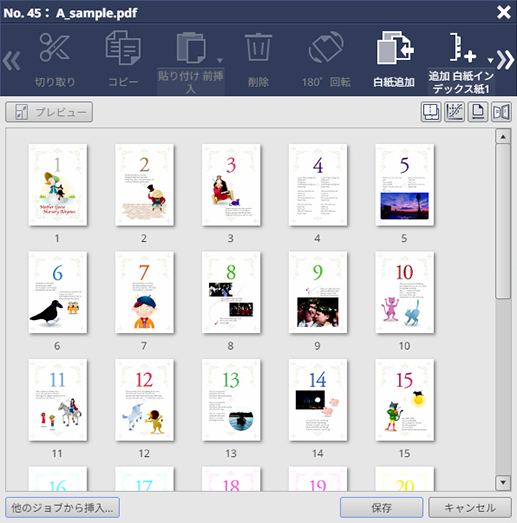
Task: Show more toolbar items with right chevrons
Action: 505,60
